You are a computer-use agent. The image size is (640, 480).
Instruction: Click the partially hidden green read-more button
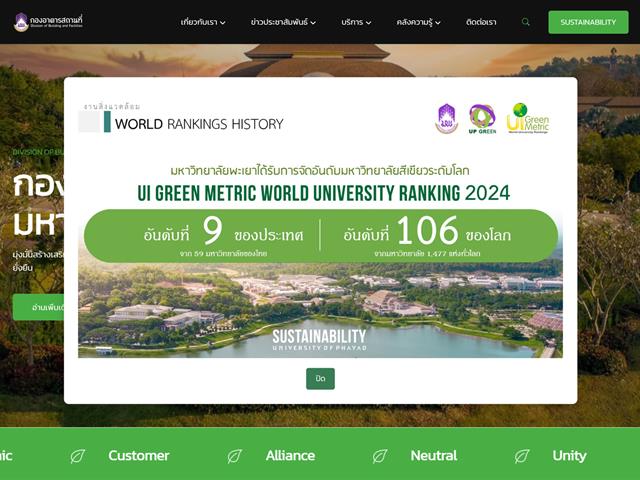click(x=38, y=307)
